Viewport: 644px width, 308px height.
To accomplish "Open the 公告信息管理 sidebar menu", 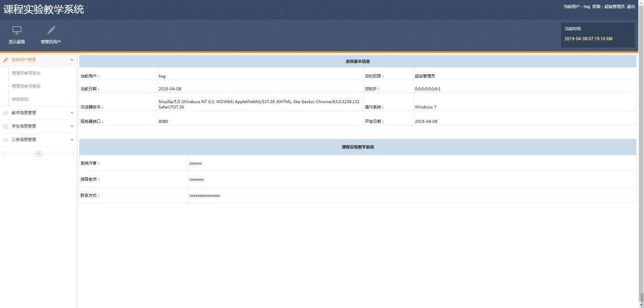I will click(38, 140).
